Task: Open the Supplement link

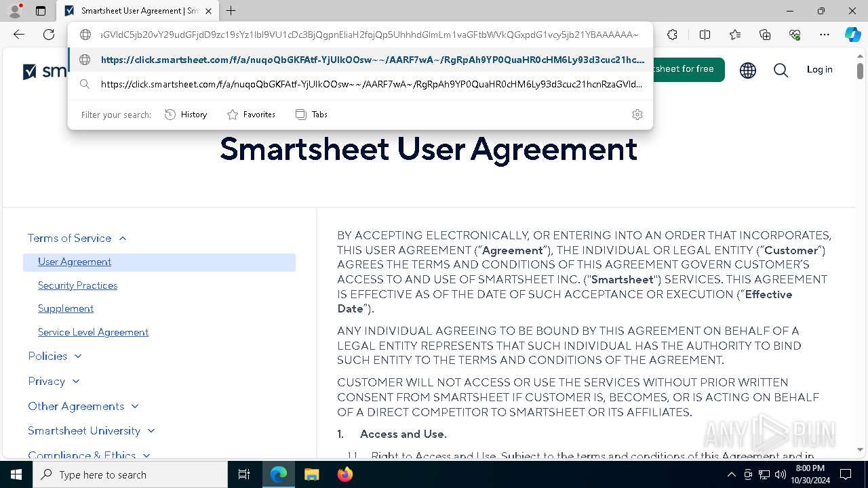Action: (66, 308)
